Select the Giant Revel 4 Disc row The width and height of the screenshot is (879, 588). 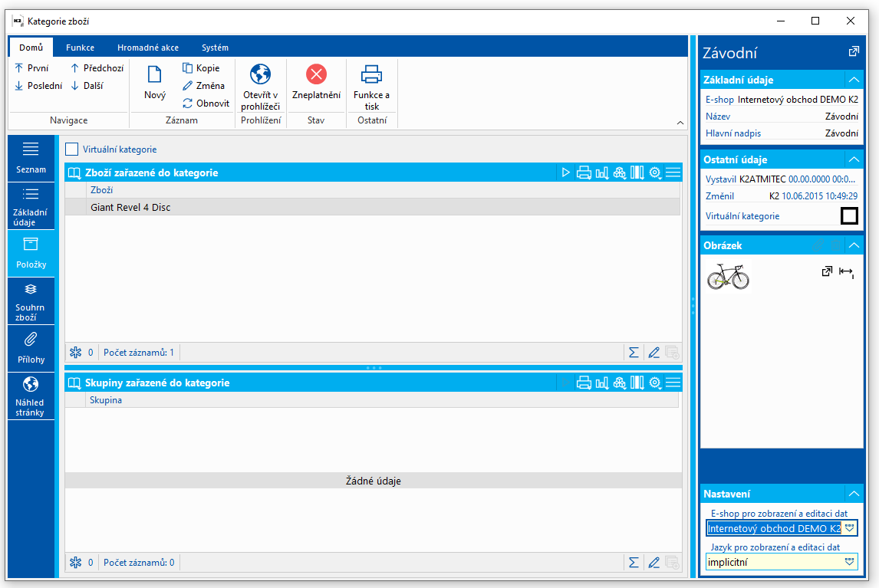[373, 208]
